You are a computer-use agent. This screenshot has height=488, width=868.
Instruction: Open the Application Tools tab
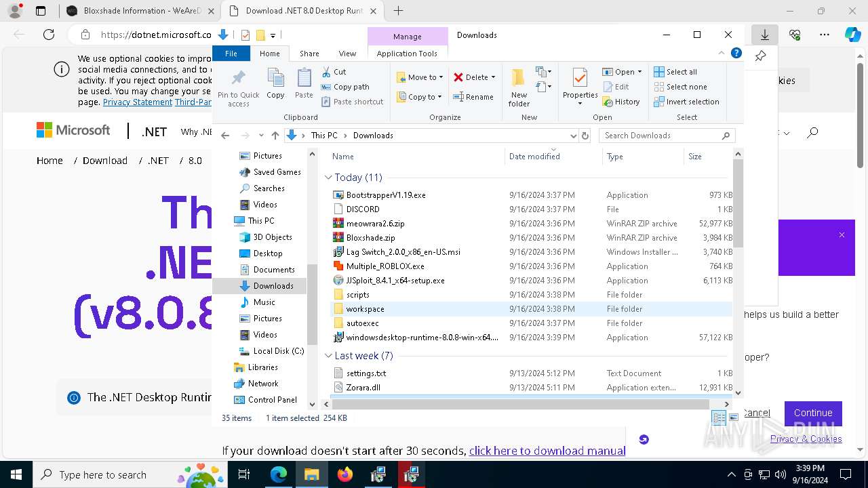point(407,54)
